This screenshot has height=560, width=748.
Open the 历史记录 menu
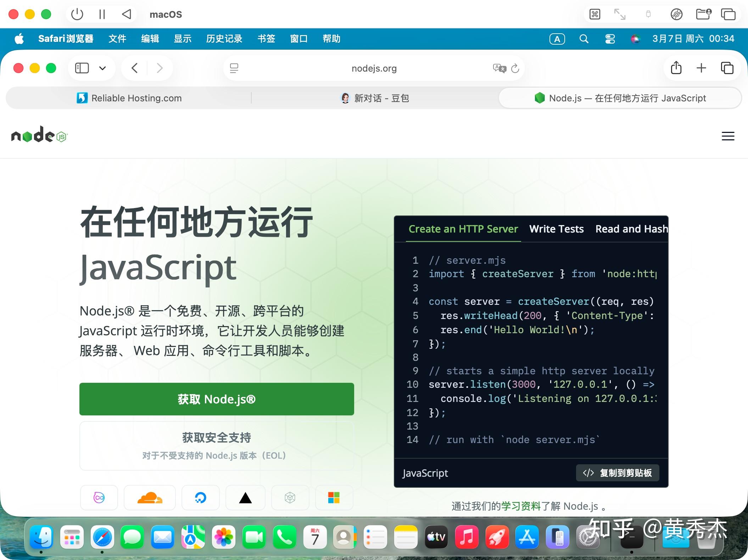pos(224,39)
